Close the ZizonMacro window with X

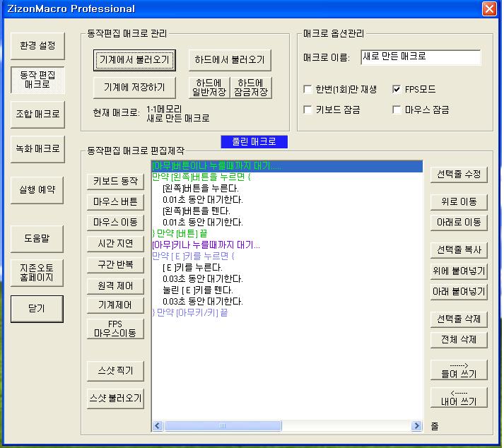(x=488, y=8)
